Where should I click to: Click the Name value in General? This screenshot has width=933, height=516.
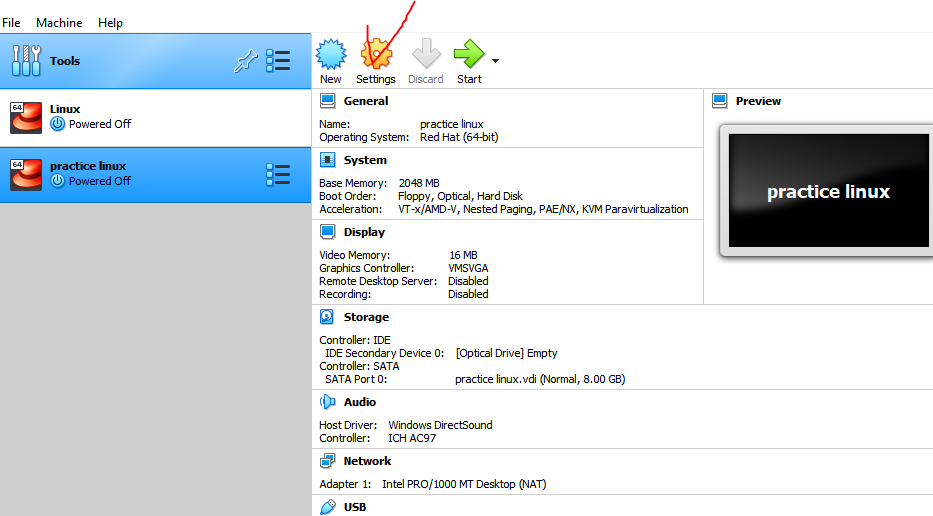tap(452, 124)
